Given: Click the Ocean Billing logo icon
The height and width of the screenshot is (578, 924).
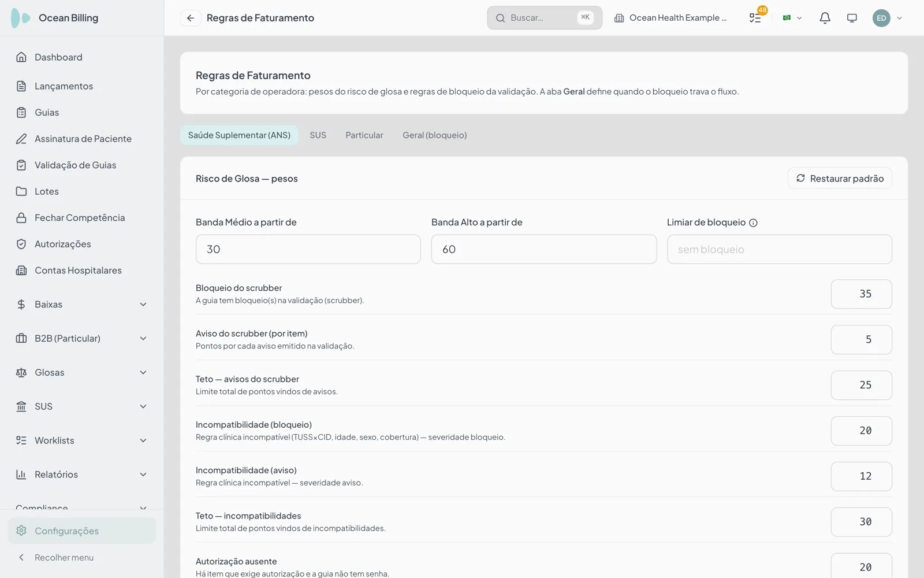Looking at the screenshot, I should pyautogui.click(x=21, y=18).
